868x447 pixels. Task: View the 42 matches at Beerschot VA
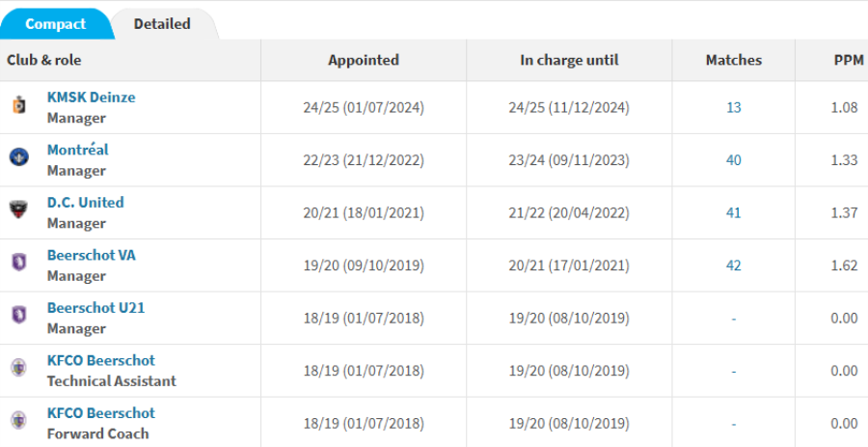(734, 265)
